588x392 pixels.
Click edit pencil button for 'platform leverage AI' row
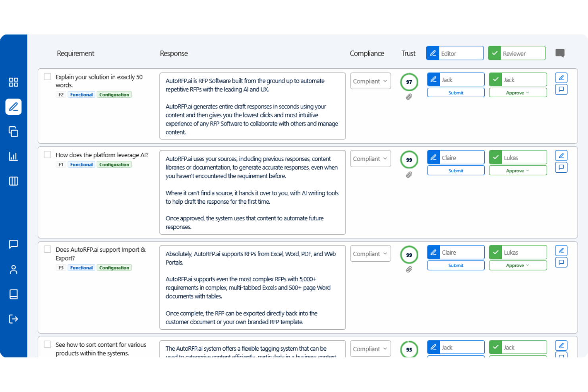[x=561, y=156]
